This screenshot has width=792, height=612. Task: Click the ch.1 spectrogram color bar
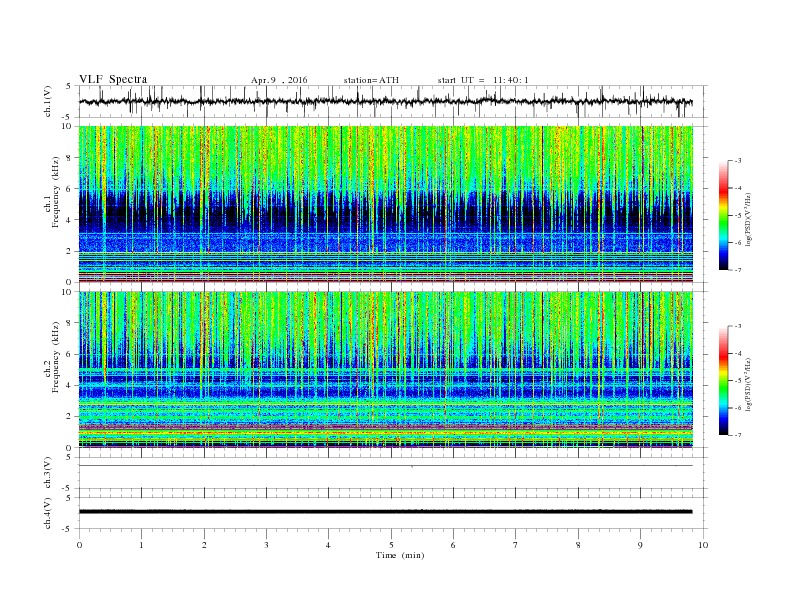coord(723,215)
